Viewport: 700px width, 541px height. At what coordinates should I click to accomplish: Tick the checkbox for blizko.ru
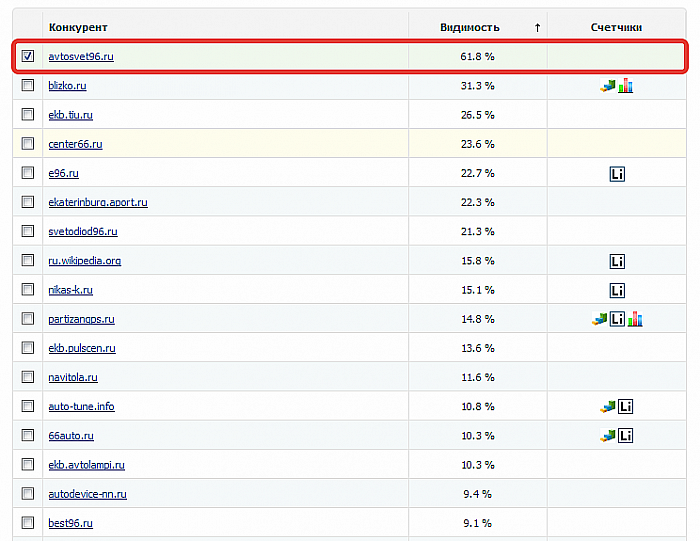point(28,85)
